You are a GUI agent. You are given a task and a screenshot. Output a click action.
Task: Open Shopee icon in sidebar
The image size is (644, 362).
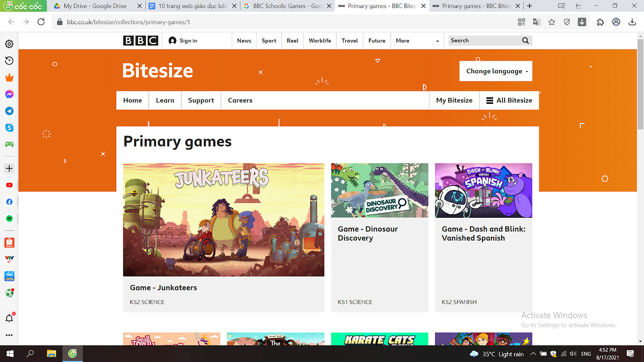click(9, 243)
